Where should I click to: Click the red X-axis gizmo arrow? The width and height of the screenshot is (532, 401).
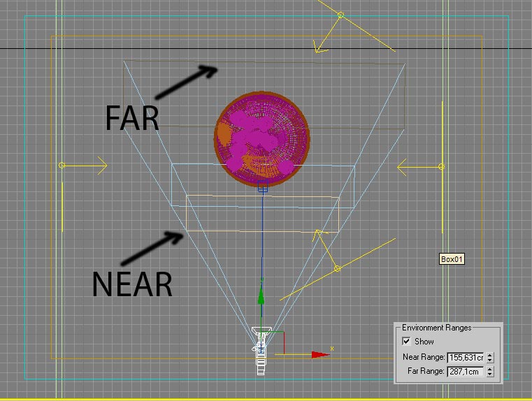pos(320,355)
